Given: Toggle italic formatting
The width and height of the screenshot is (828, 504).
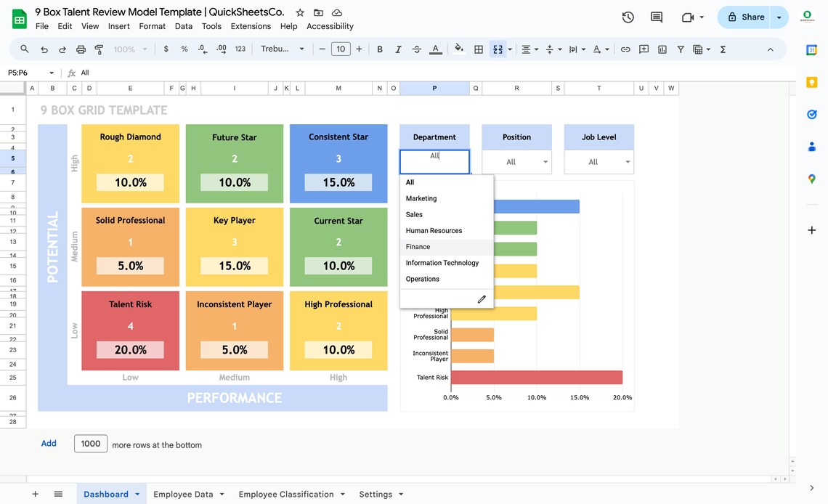Looking at the screenshot, I should pos(398,49).
